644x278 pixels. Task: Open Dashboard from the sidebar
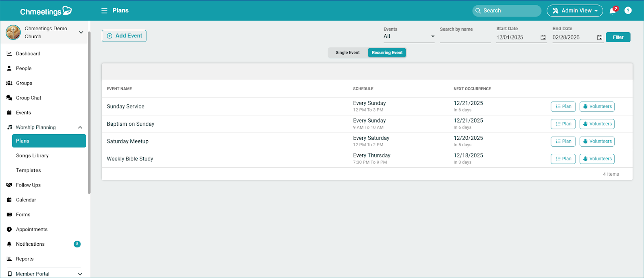tap(28, 54)
